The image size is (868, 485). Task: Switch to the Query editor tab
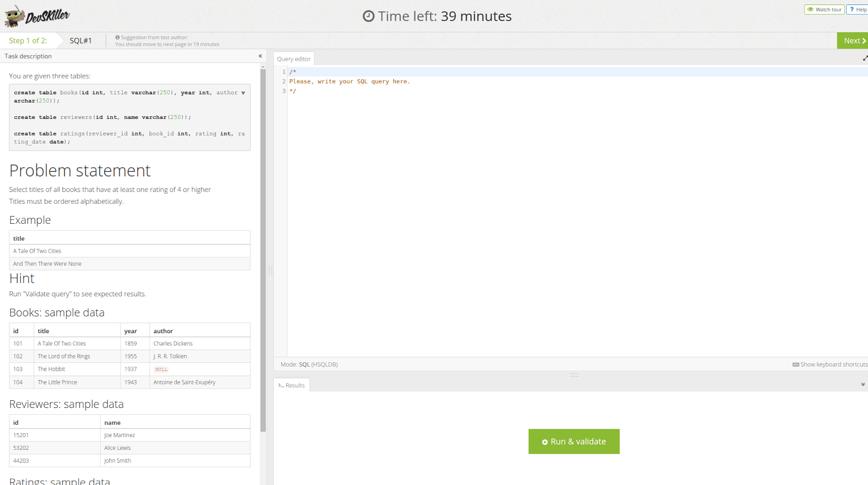click(x=293, y=59)
